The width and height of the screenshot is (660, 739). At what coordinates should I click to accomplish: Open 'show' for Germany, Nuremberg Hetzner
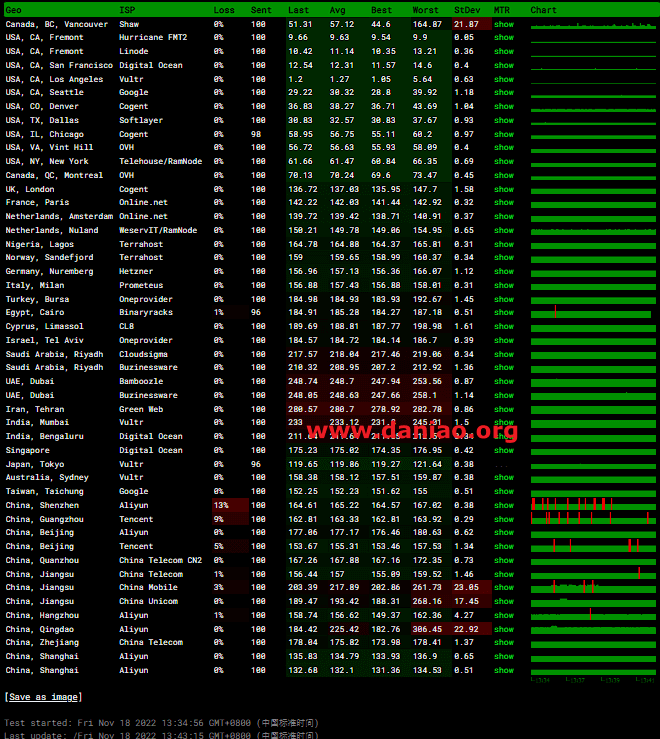coord(503,271)
